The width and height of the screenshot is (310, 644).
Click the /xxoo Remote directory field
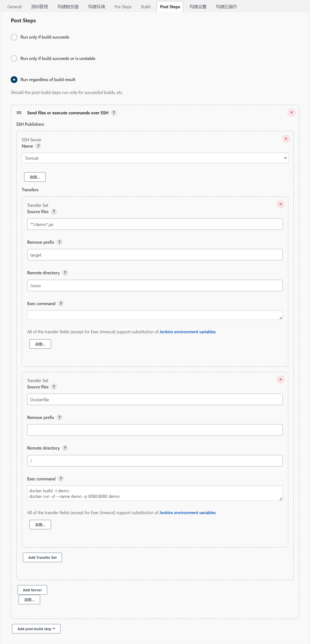click(x=155, y=285)
